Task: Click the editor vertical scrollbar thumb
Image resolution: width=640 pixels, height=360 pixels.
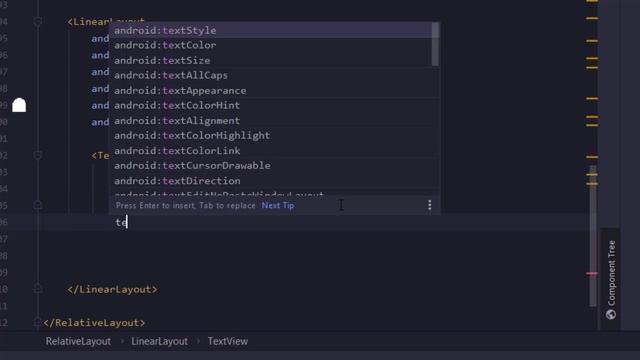Action: (x=593, y=236)
